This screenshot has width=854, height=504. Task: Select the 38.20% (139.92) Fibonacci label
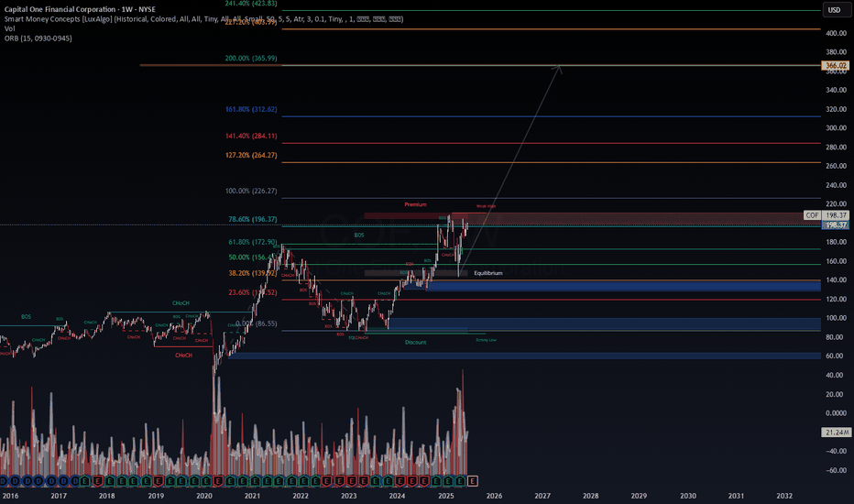click(x=253, y=273)
